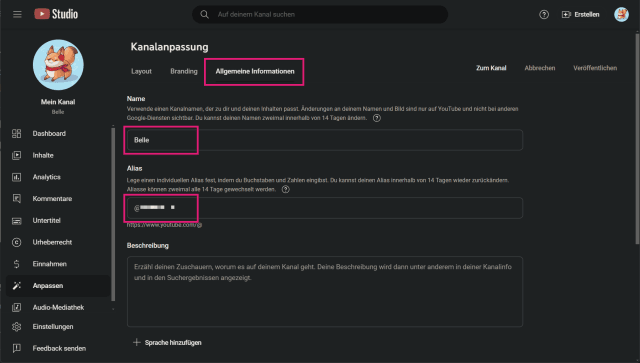Image resolution: width=640 pixels, height=363 pixels.
Task: Click the help icon after Name description
Action: click(x=377, y=118)
